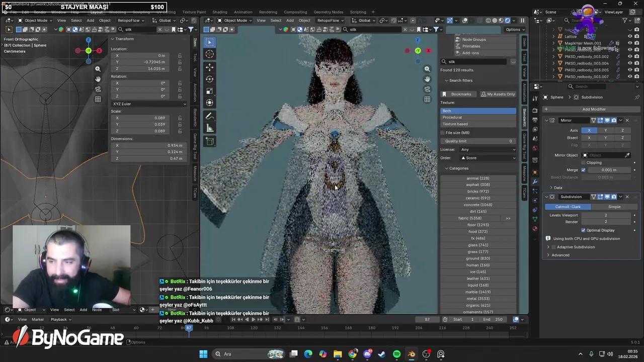
Task: Open the XYZ Euler rotation mode dropdown
Action: (149, 104)
